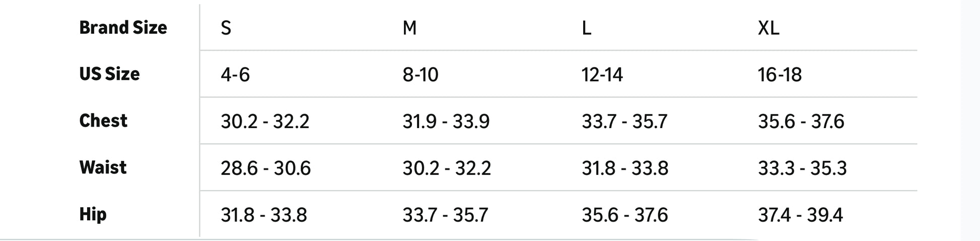Click US size 4-6 cell
The width and height of the screenshot is (980, 241).
(x=235, y=75)
